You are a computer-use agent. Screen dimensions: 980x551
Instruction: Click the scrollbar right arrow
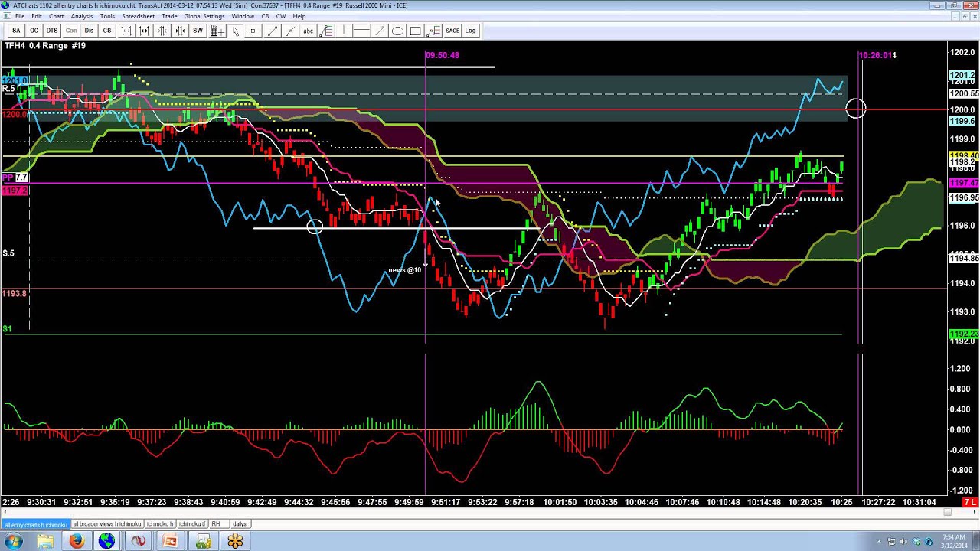point(974,512)
